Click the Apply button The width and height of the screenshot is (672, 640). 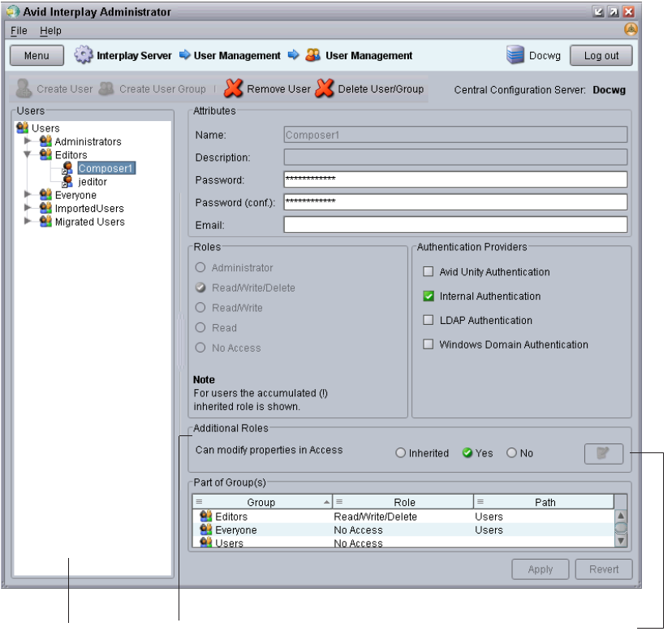(x=540, y=569)
